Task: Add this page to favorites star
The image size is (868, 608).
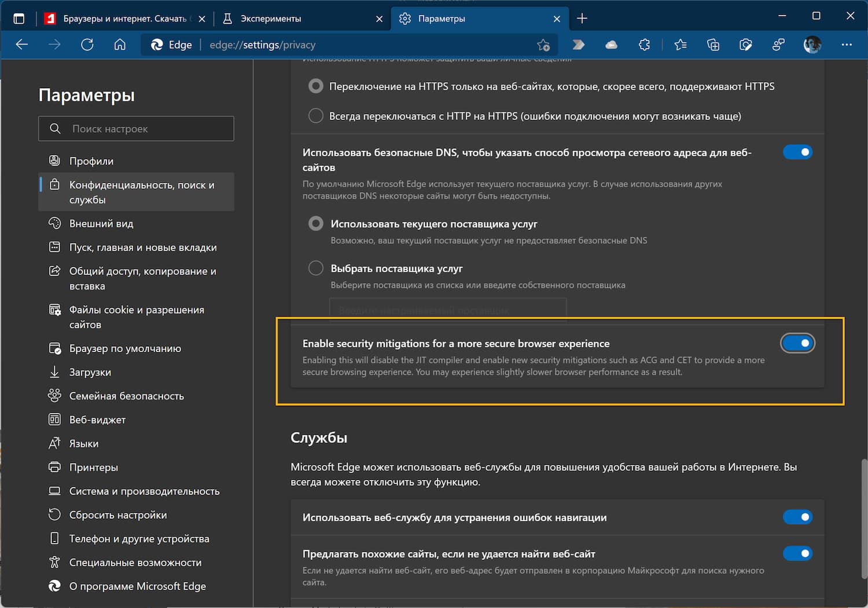Action: [543, 45]
